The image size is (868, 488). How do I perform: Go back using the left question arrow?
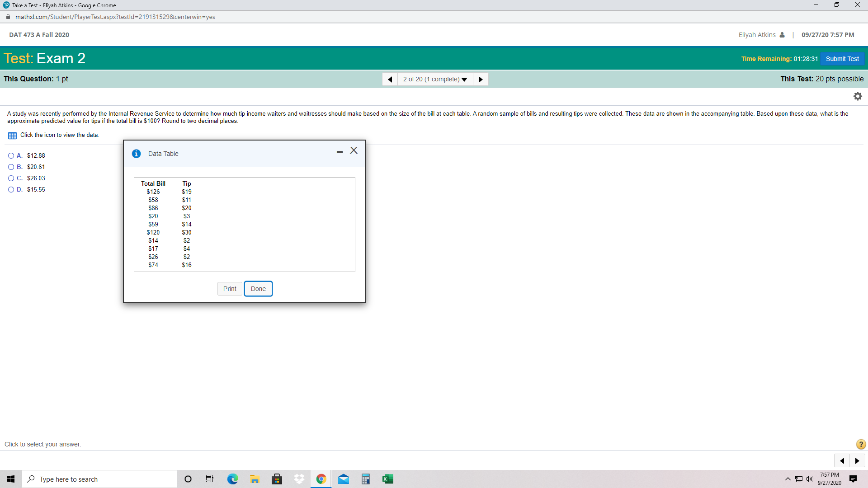tap(390, 79)
